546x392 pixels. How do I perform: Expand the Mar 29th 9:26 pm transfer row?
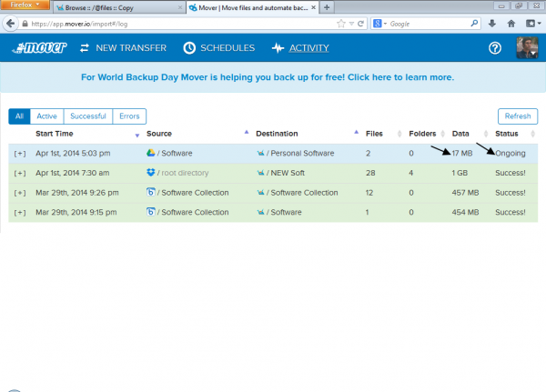tap(20, 193)
